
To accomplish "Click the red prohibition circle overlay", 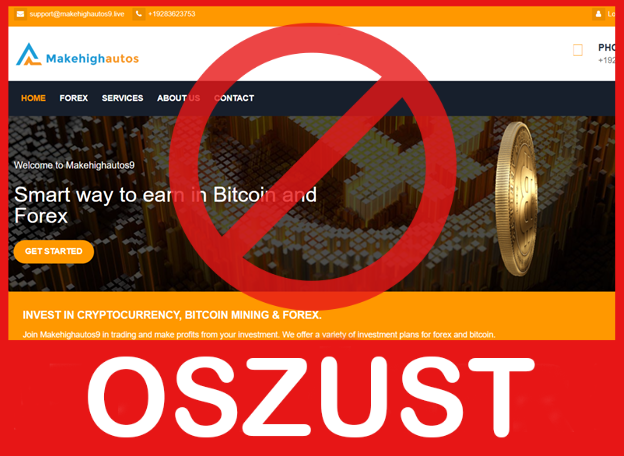I will pos(313,166).
